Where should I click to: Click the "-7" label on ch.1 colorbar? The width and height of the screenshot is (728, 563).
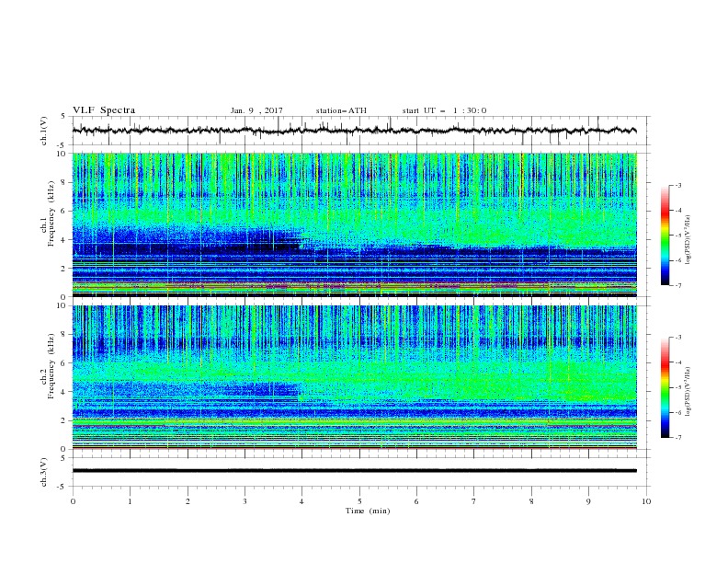pos(677,285)
